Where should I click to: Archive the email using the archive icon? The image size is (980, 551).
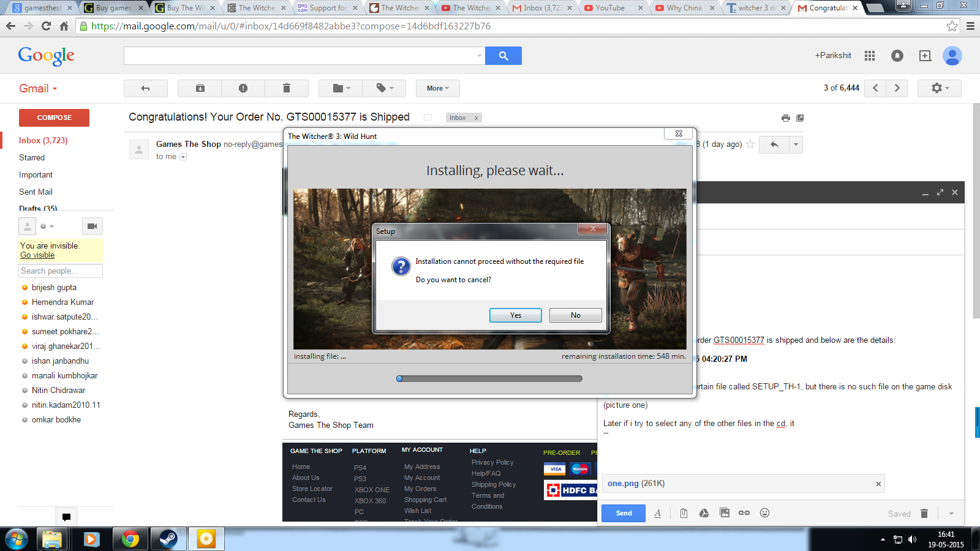[200, 88]
